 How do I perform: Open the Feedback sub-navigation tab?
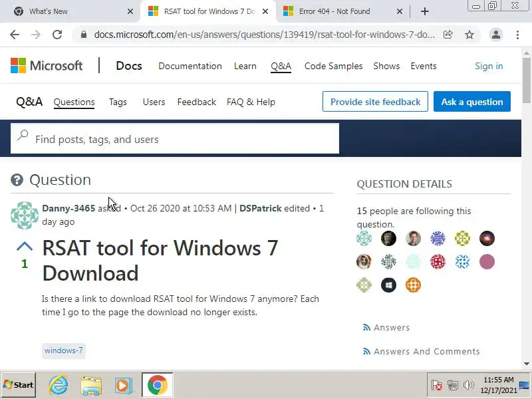(196, 102)
